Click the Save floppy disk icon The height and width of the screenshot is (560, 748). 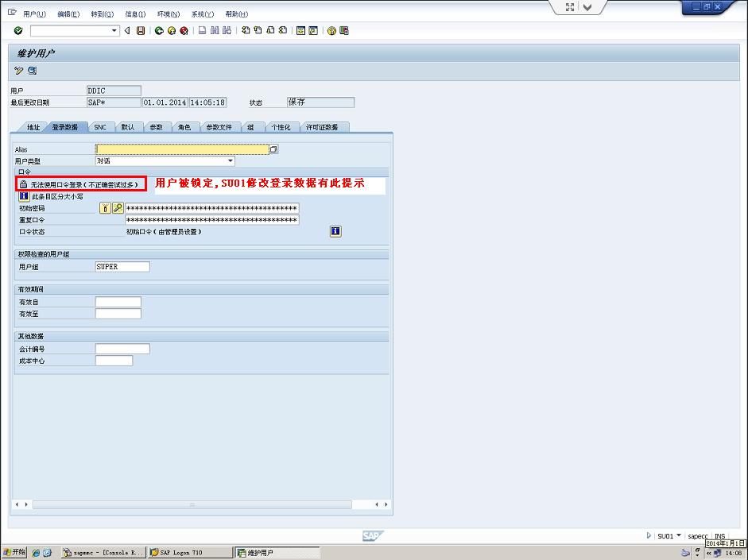tap(141, 31)
